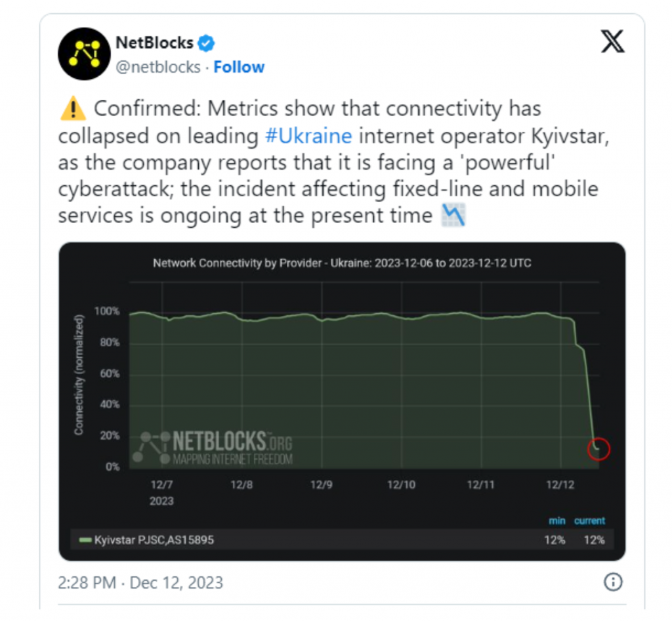672x621 pixels.
Task: Click the NetBlocks profile avatar
Action: click(x=83, y=55)
